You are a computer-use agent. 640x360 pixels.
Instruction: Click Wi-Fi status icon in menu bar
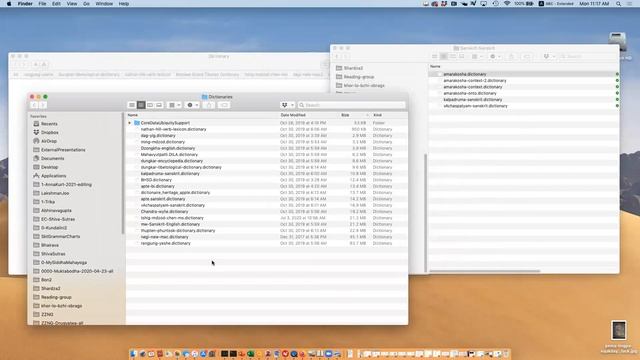click(507, 4)
